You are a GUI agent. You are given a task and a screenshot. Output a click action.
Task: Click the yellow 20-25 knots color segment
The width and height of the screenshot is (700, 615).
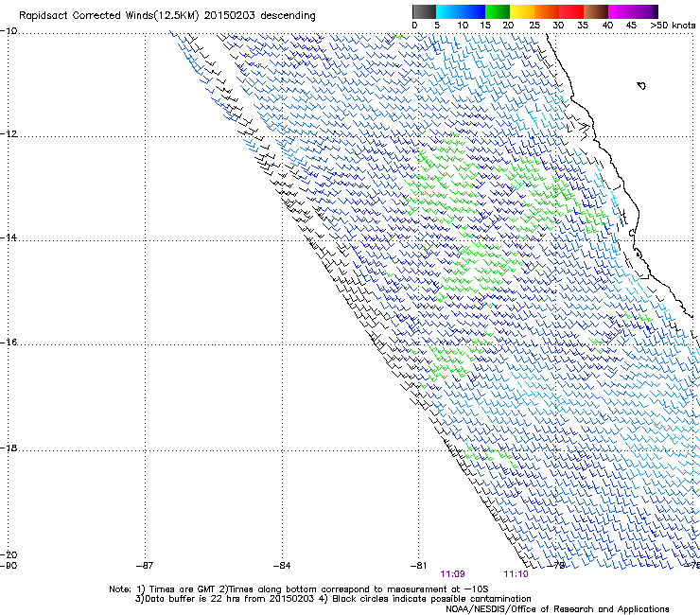pyautogui.click(x=521, y=11)
